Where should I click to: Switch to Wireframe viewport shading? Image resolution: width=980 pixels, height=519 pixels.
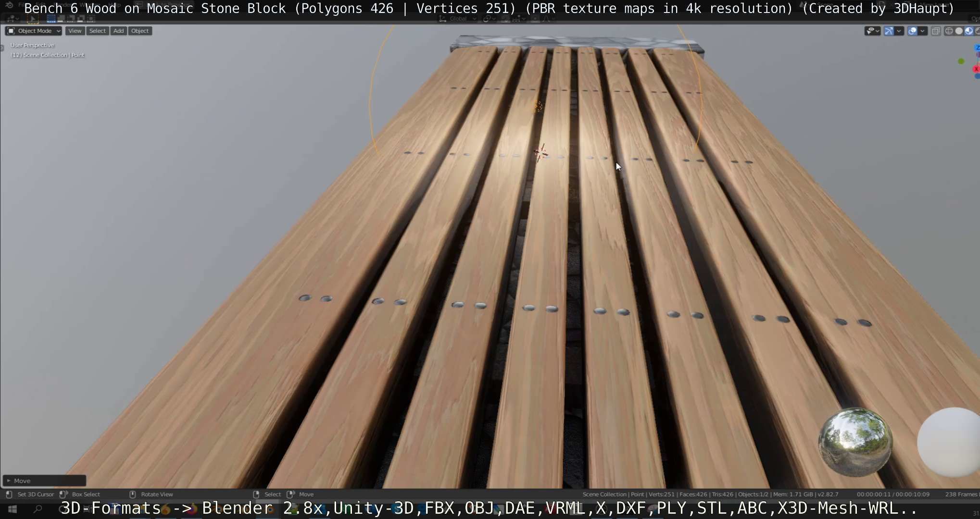pos(949,31)
